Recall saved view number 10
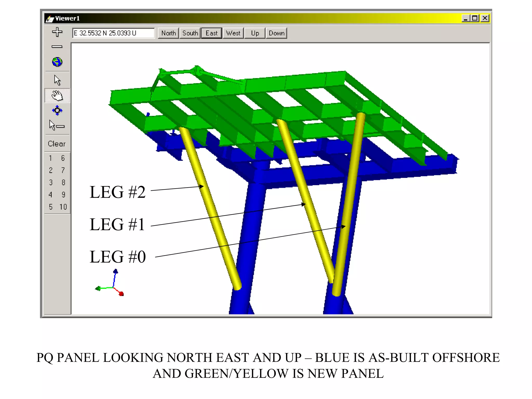The width and height of the screenshot is (532, 399). pyautogui.click(x=63, y=207)
